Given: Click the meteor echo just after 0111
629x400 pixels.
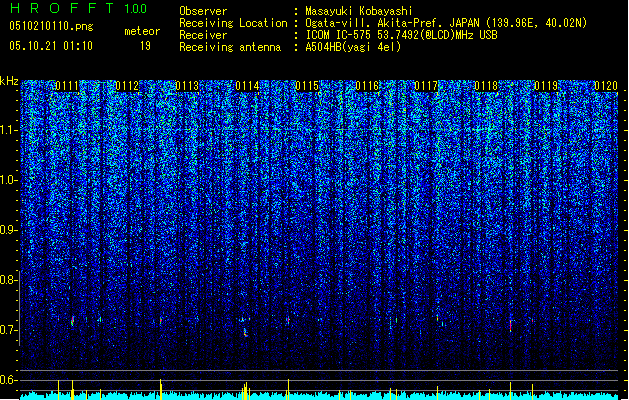Looking at the screenshot, I should point(73,321).
